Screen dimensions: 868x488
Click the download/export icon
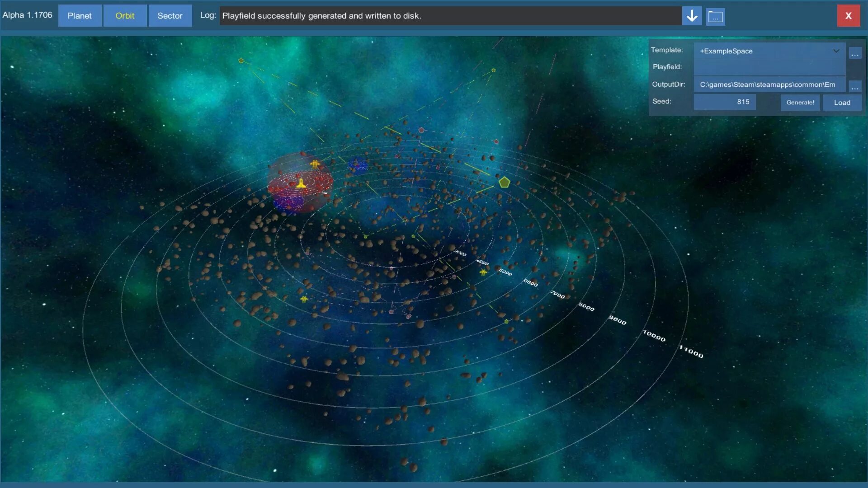692,15
